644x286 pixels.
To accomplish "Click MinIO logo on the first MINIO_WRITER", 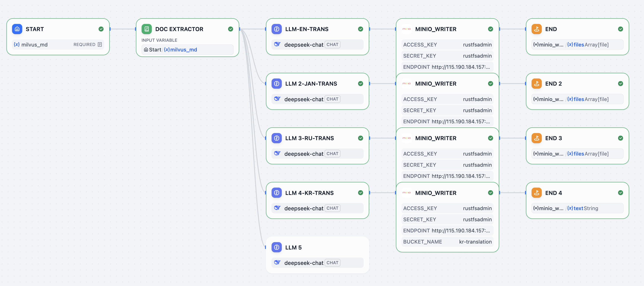I will coord(407,29).
